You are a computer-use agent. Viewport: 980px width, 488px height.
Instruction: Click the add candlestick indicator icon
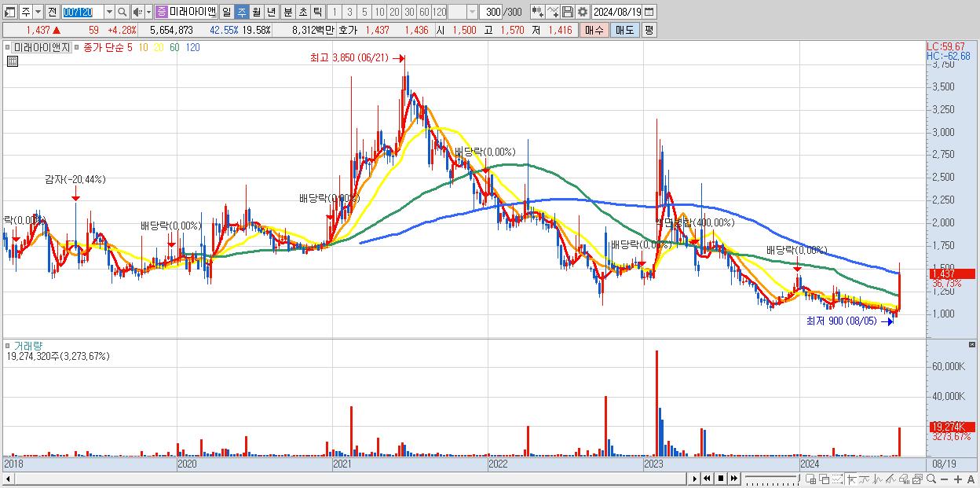[537, 12]
